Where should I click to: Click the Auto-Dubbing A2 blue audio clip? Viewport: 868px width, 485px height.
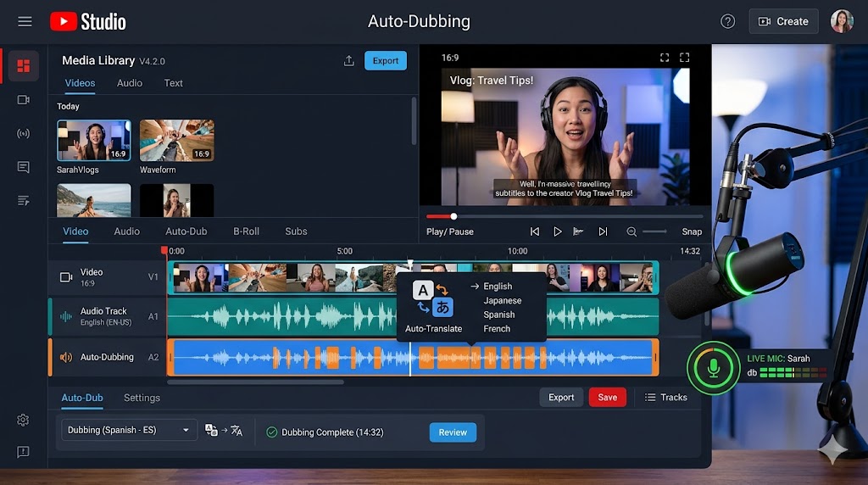[413, 358]
